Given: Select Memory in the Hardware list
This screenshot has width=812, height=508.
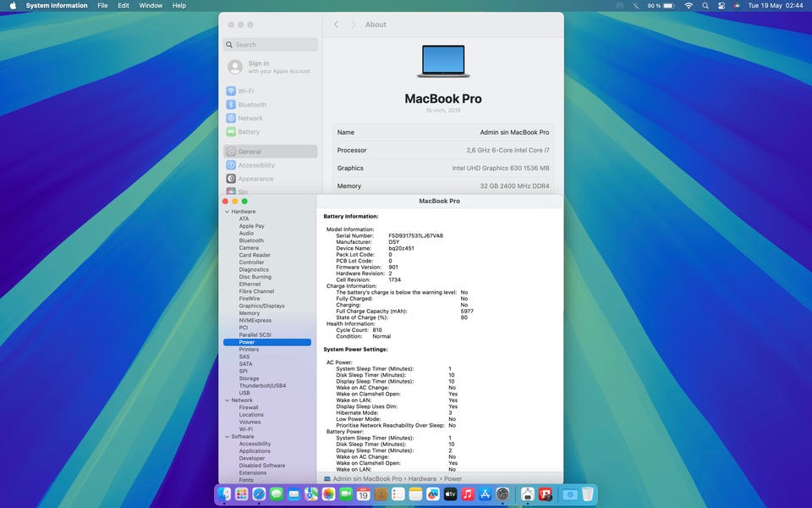Looking at the screenshot, I should pyautogui.click(x=249, y=313).
